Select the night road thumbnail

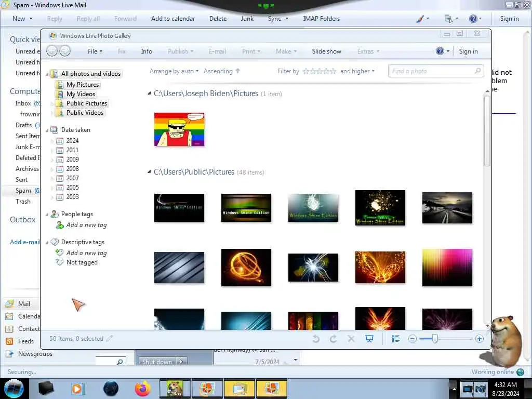pyautogui.click(x=447, y=208)
